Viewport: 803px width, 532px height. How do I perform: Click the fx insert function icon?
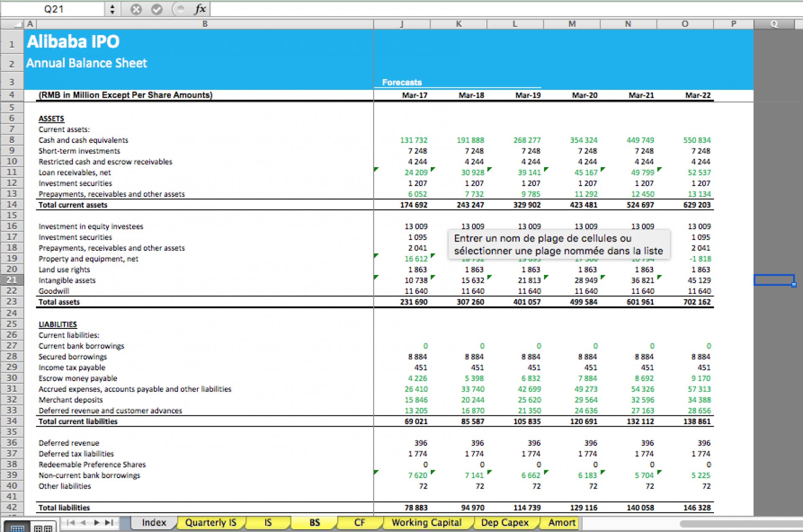click(200, 9)
